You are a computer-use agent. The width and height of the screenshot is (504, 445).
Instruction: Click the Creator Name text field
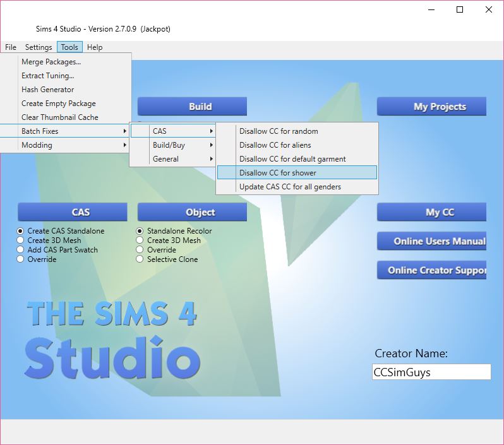click(x=431, y=372)
